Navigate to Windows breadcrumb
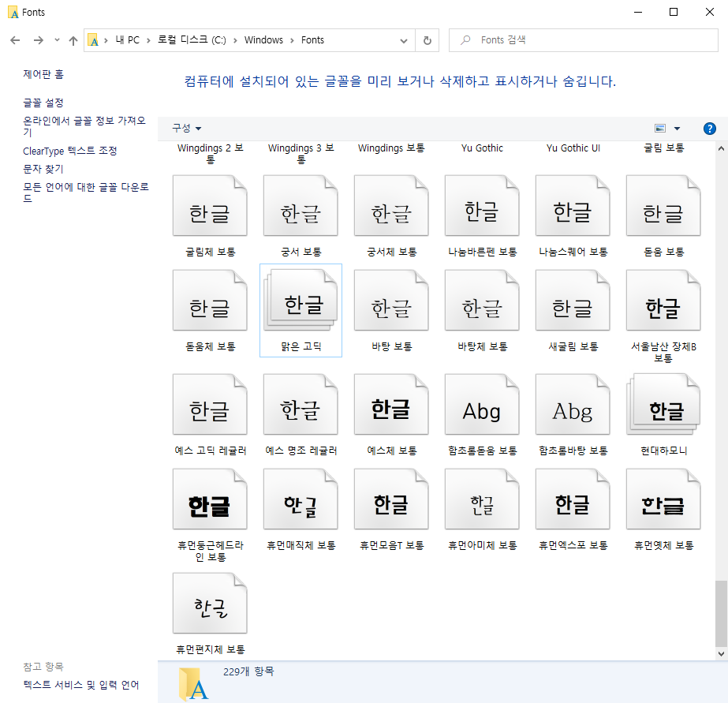This screenshot has width=728, height=703. (x=263, y=40)
